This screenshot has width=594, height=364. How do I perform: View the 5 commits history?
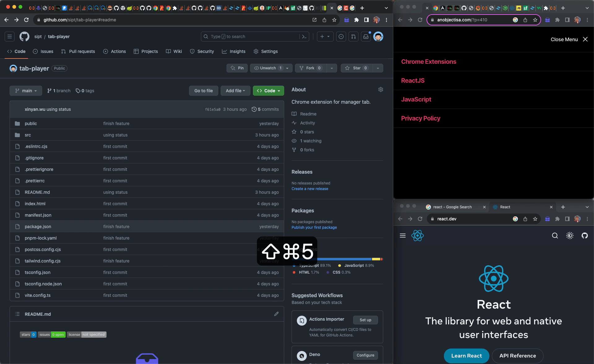(265, 109)
